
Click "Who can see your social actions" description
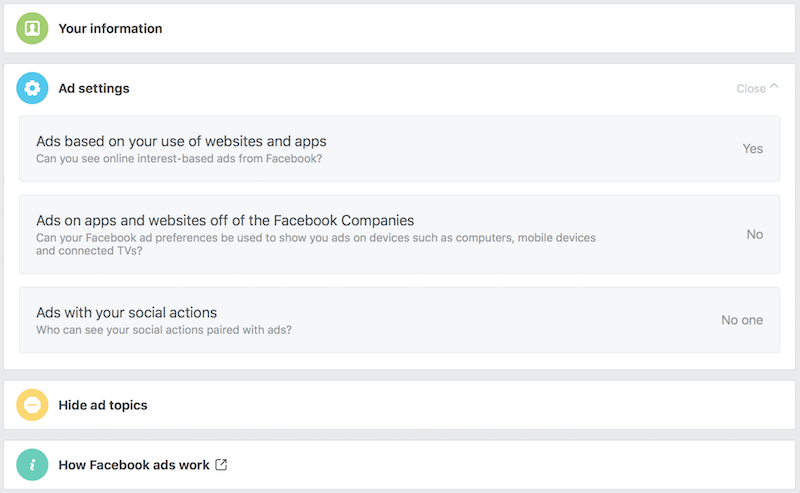tap(164, 330)
